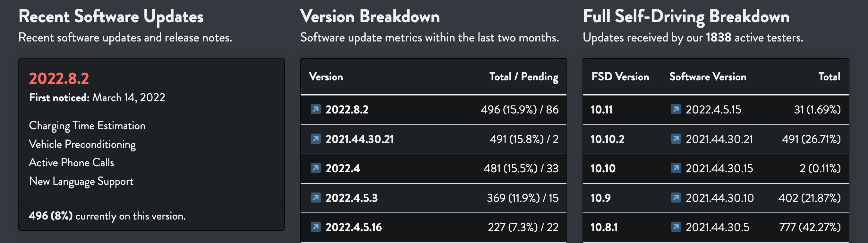Open Active Phone Calls release note
The image size is (868, 243).
[72, 163]
